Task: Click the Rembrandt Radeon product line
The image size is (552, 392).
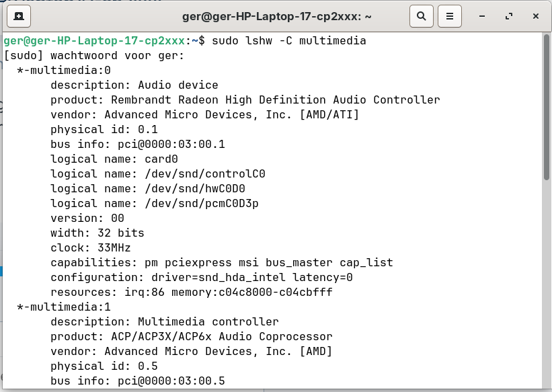Action: [245, 100]
